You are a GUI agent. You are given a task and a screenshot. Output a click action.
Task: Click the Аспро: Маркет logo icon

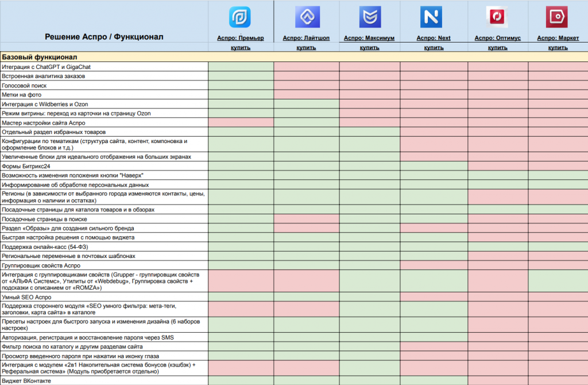[x=557, y=17]
